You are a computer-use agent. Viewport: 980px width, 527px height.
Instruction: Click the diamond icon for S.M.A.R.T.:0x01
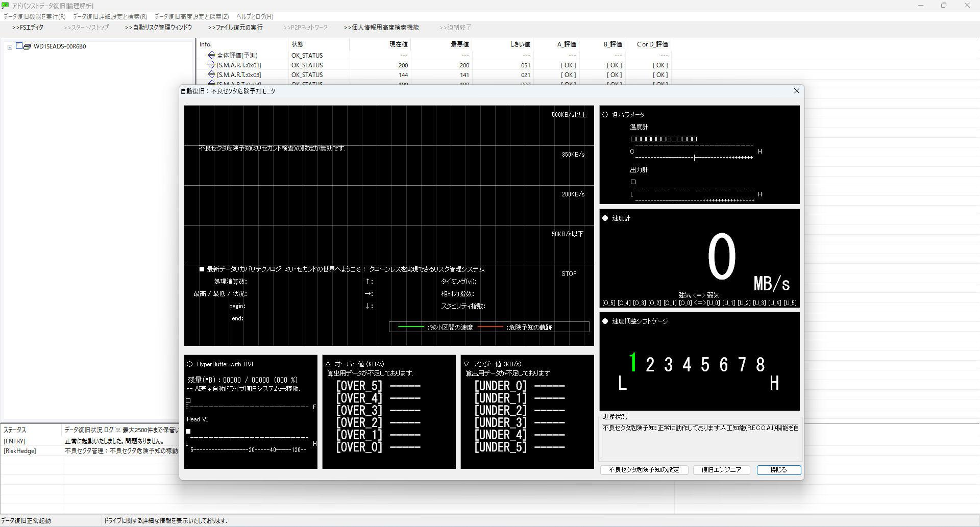tap(211, 65)
